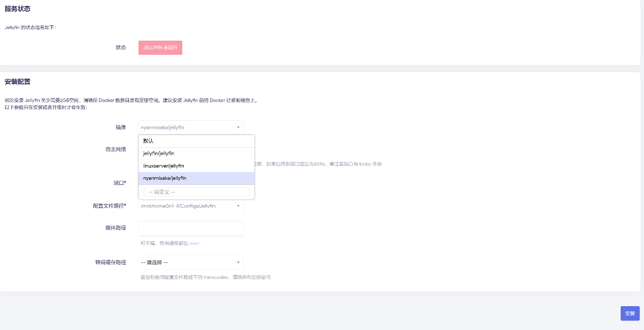Select nyanmisaka/jellyfin image option
This screenshot has width=644, height=330.
(x=197, y=178)
